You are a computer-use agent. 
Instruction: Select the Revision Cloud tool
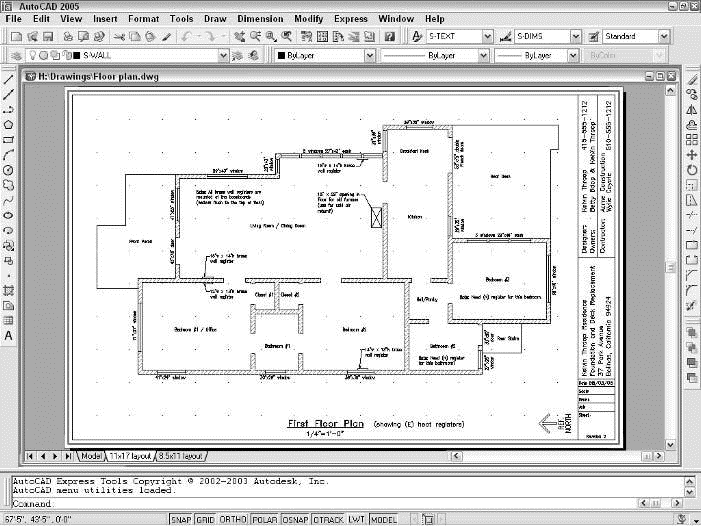tap(8, 185)
